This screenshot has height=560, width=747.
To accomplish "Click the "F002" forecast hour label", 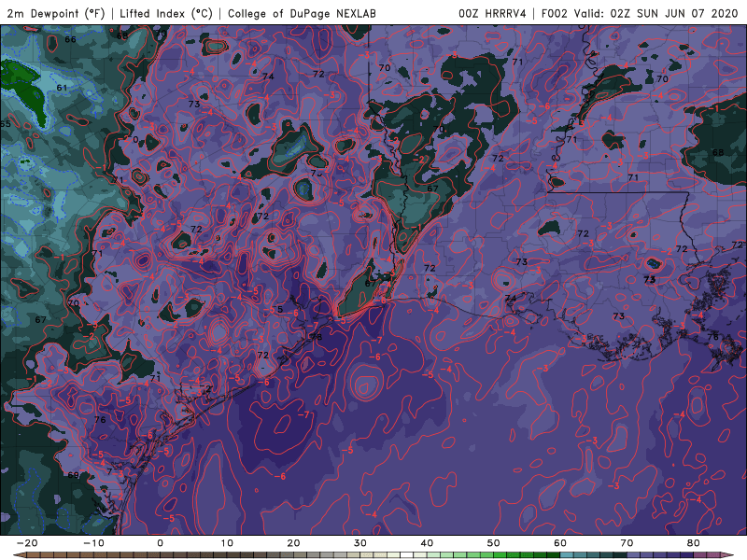I will pos(554,14).
